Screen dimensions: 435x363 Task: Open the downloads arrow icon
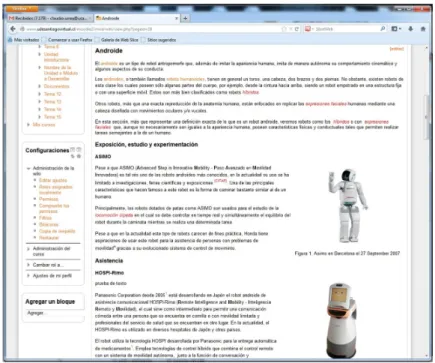411,29
